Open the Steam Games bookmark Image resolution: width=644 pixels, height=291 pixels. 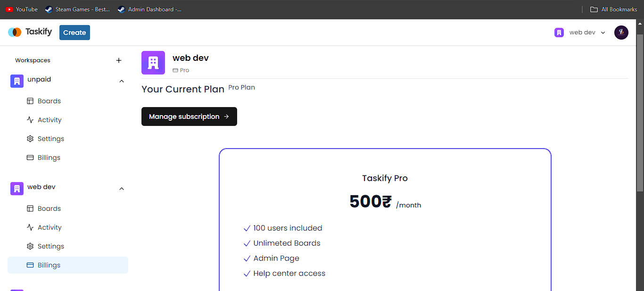[x=77, y=9]
